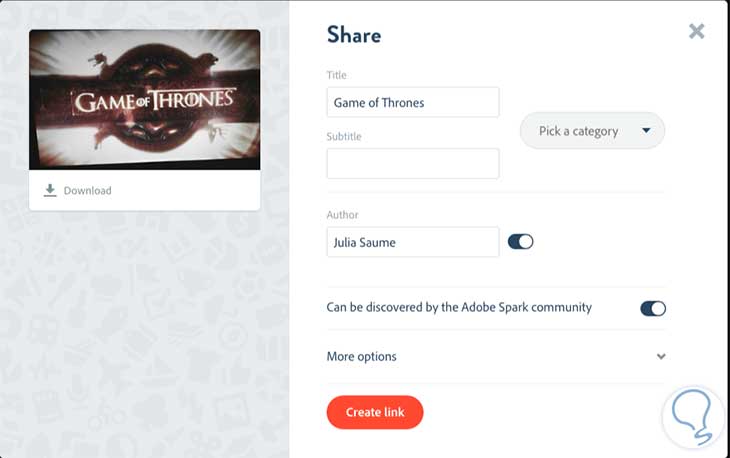Click the Title field label

click(337, 75)
